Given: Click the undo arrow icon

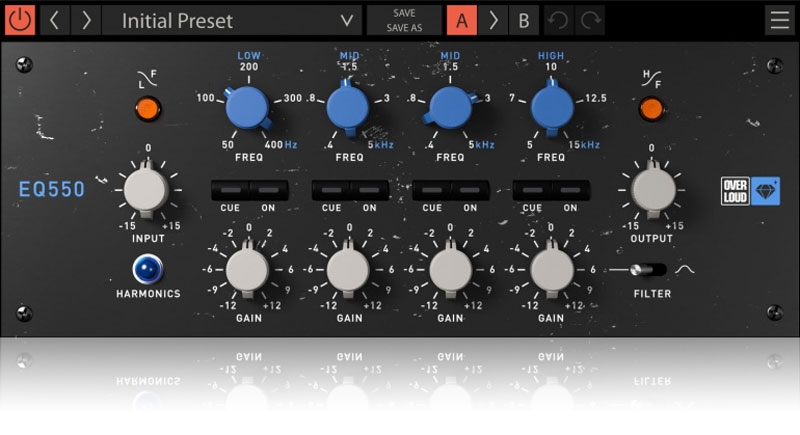Looking at the screenshot, I should 560,20.
